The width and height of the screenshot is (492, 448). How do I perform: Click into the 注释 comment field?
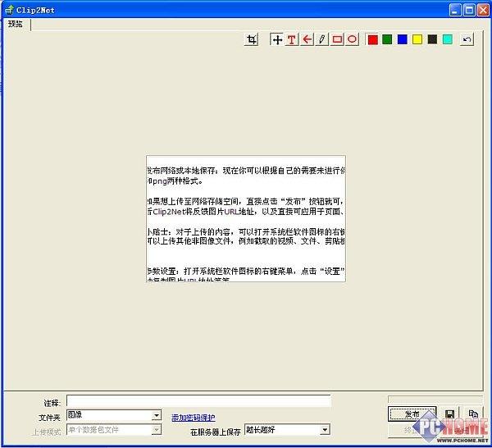(x=198, y=401)
